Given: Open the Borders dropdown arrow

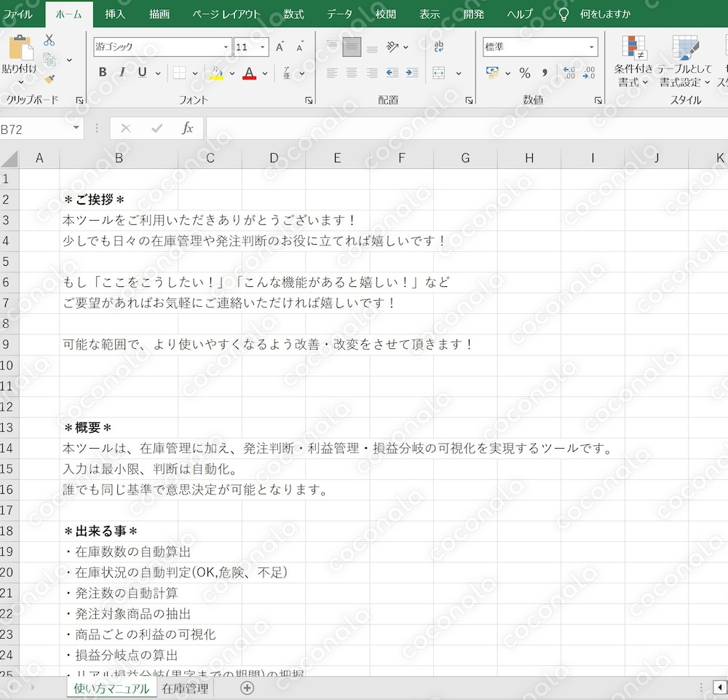Looking at the screenshot, I should [x=195, y=73].
